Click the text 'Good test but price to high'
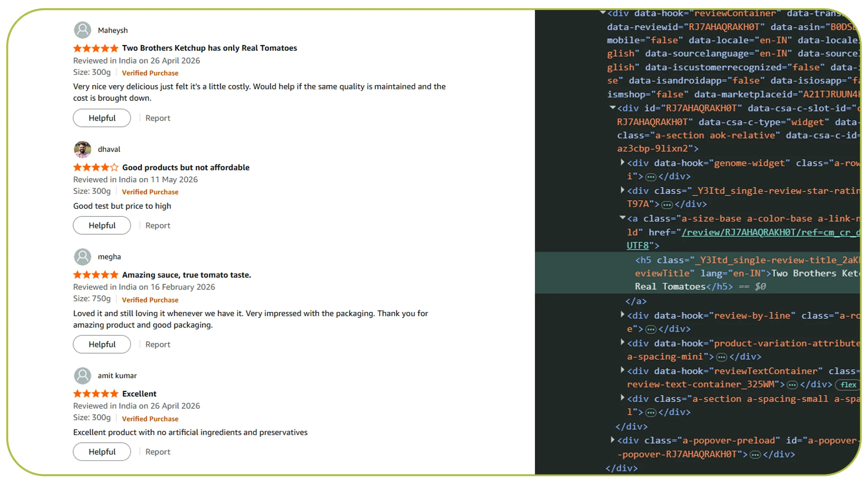The width and height of the screenshot is (868, 484). pos(122,206)
